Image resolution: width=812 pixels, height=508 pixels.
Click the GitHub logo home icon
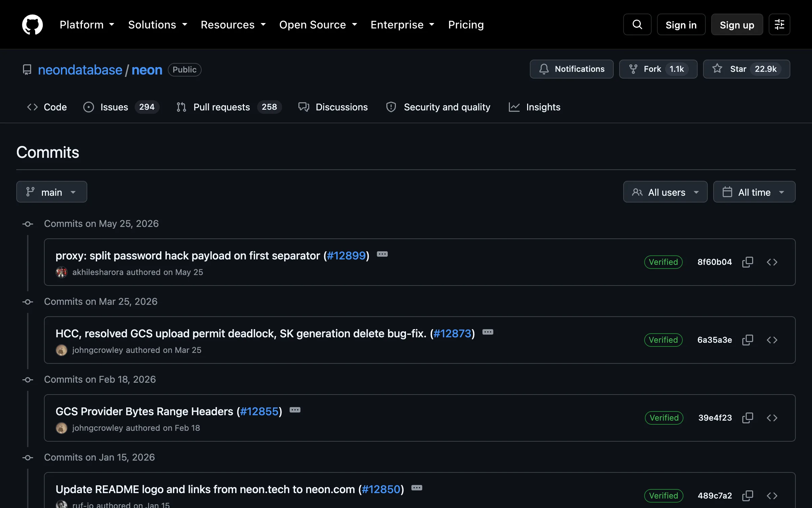click(x=32, y=24)
